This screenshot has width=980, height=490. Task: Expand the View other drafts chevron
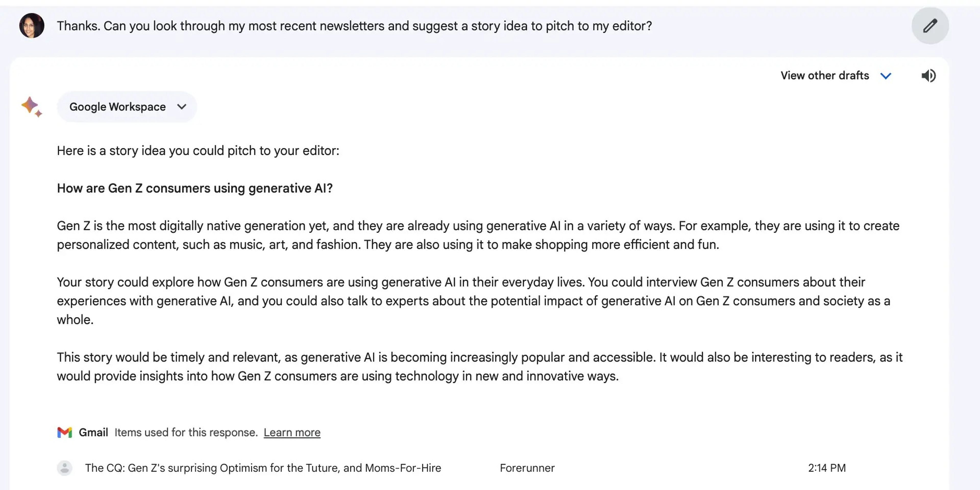[x=886, y=76]
